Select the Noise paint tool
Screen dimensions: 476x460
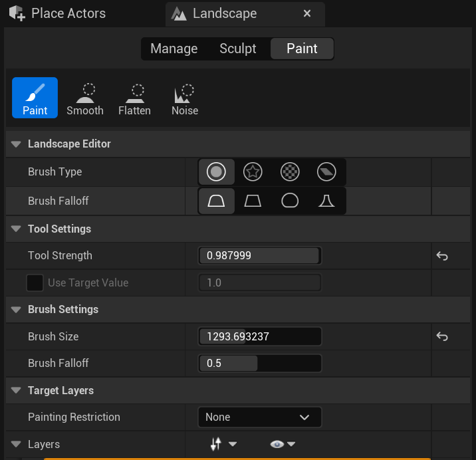tap(185, 98)
